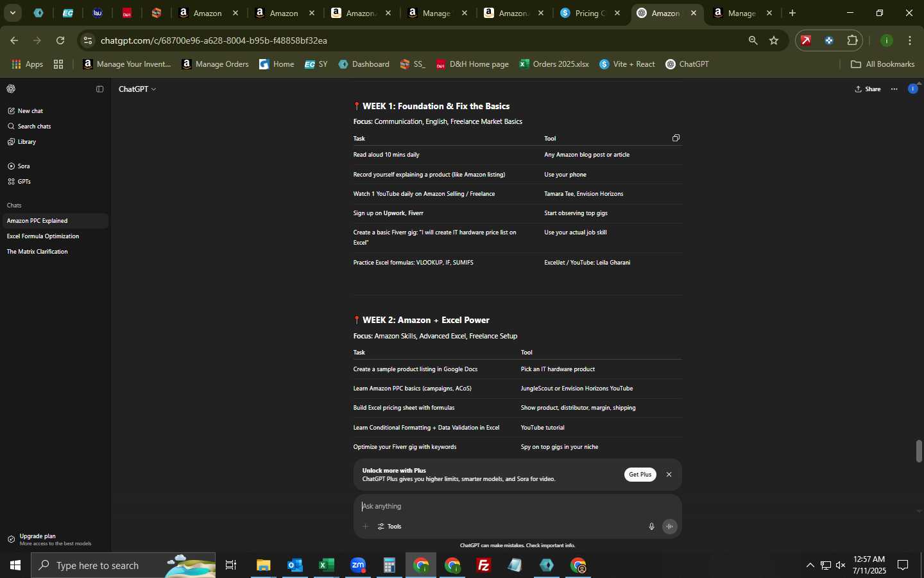Open the Apps bookmark
Image resolution: width=924 pixels, height=578 pixels.
(27, 64)
